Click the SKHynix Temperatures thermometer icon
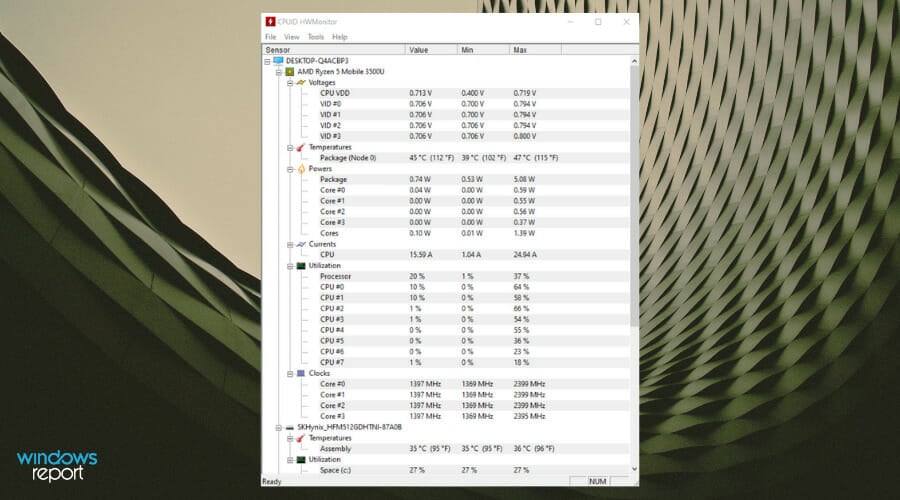900x500 pixels. point(301,438)
